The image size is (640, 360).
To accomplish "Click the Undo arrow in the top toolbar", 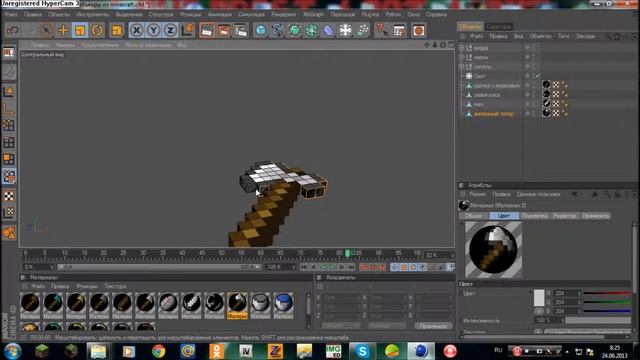I will coord(13,30).
